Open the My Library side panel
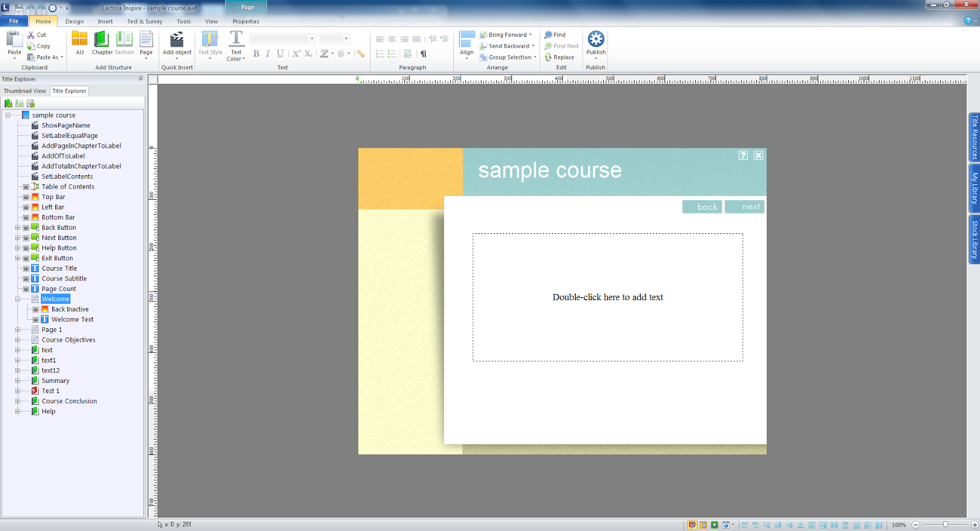Image resolution: width=980 pixels, height=531 pixels. click(974, 188)
